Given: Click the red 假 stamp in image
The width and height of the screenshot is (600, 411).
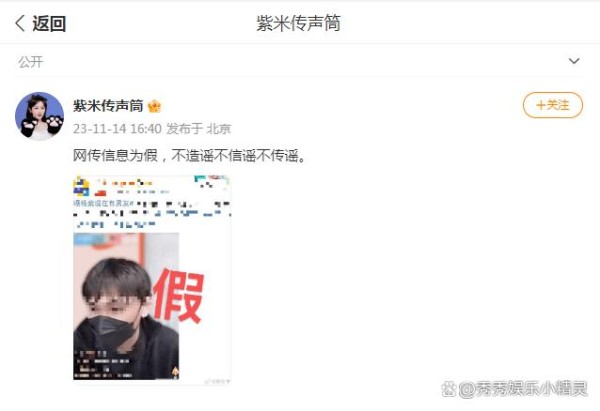Looking at the screenshot, I should [179, 295].
